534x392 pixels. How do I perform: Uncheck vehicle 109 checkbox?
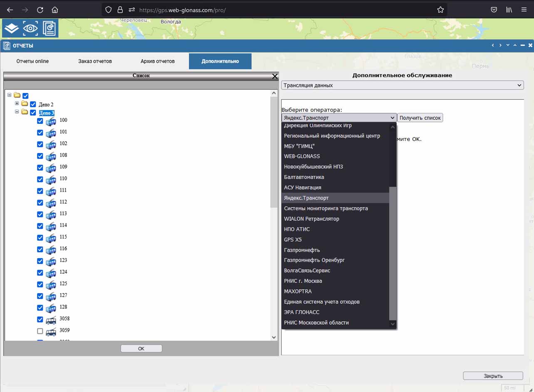click(x=40, y=168)
